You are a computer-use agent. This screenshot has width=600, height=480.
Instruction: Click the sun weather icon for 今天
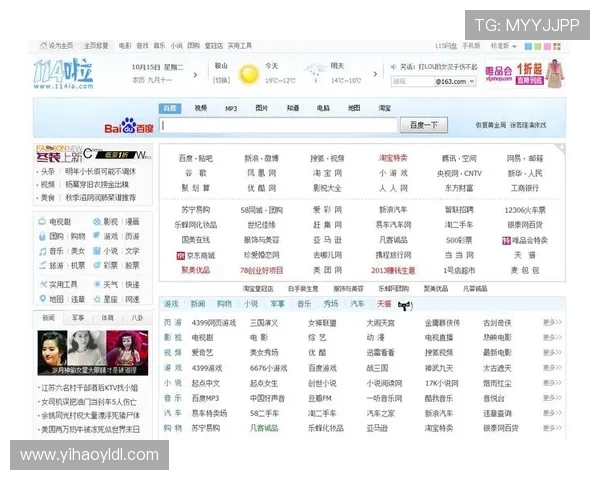[x=248, y=73]
